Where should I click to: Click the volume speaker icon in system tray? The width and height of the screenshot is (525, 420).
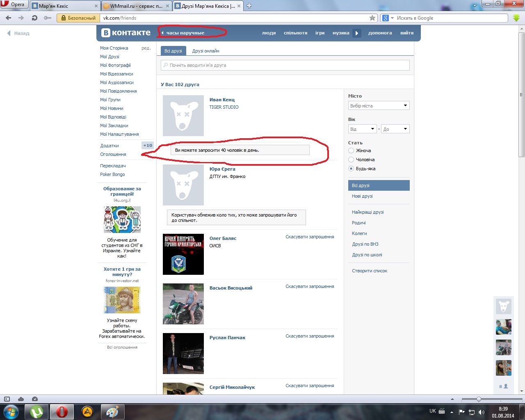pyautogui.click(x=482, y=412)
